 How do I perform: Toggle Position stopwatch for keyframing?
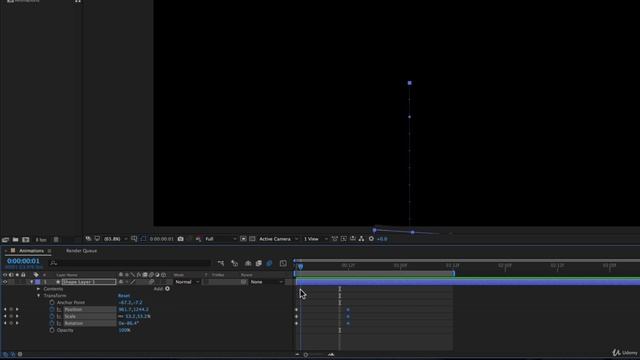(52, 309)
